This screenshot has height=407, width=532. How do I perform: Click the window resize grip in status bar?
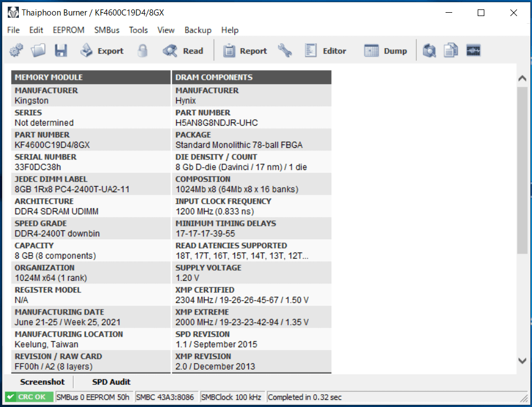[x=524, y=398]
